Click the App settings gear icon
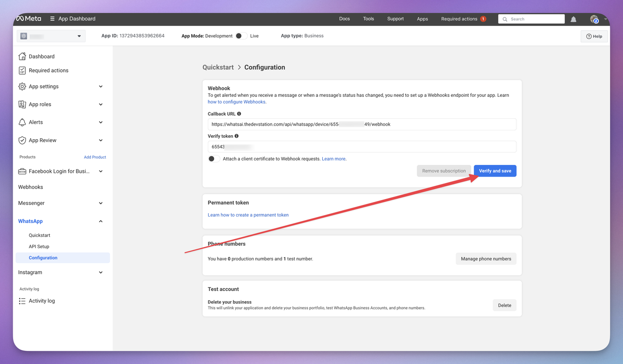 [x=22, y=87]
